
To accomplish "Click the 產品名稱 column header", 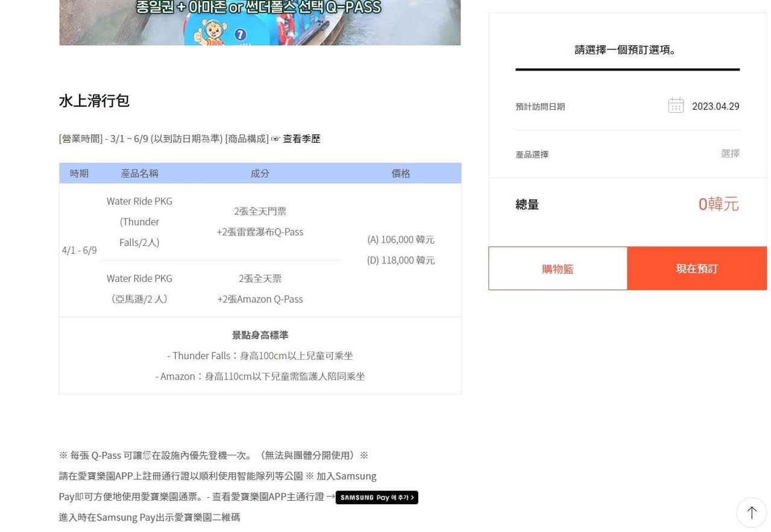I will point(139,174).
